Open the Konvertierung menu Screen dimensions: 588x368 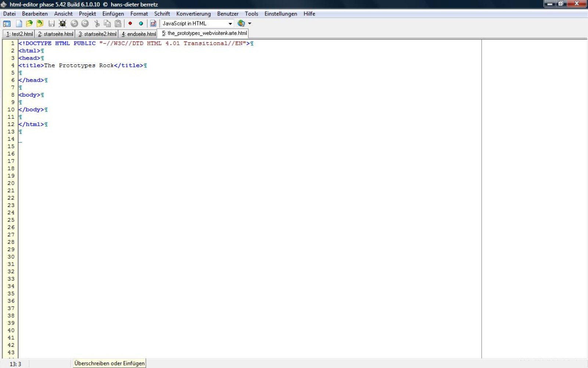194,14
